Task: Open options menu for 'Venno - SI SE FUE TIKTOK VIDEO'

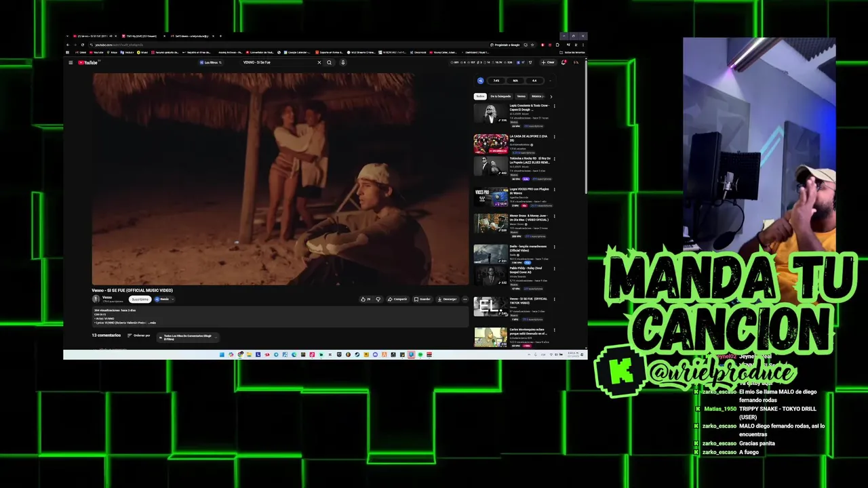Action: pos(554,299)
